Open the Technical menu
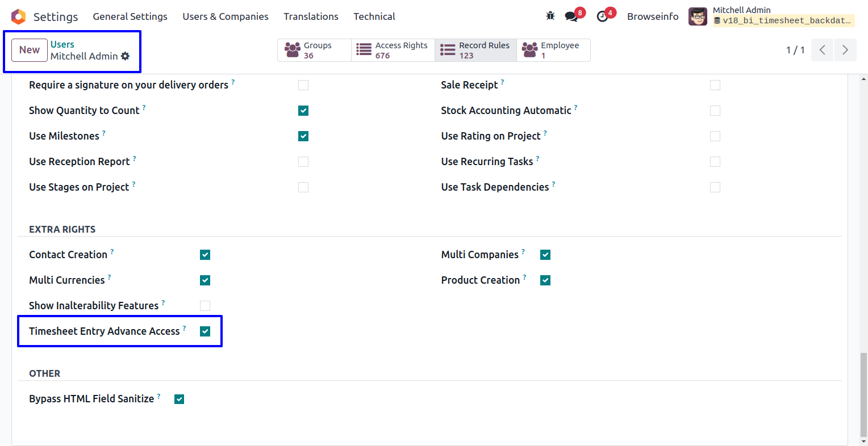The image size is (868, 446). coord(374,16)
